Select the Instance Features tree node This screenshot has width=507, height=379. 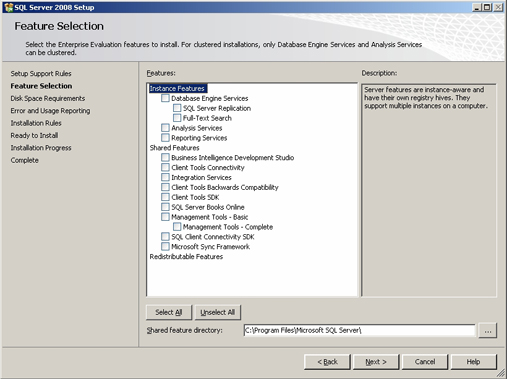177,88
